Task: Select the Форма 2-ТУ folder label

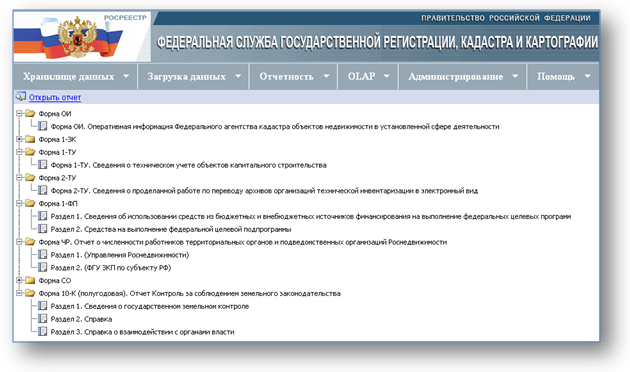Action: tap(57, 178)
